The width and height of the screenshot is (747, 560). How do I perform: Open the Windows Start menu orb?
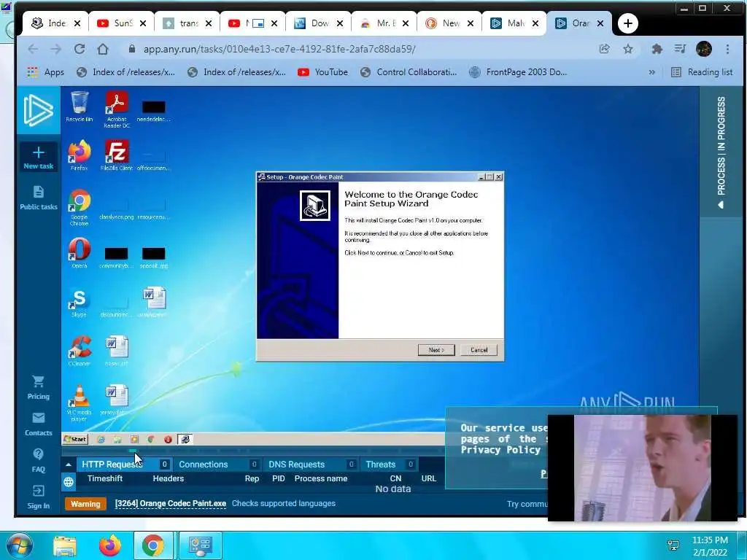click(x=18, y=545)
